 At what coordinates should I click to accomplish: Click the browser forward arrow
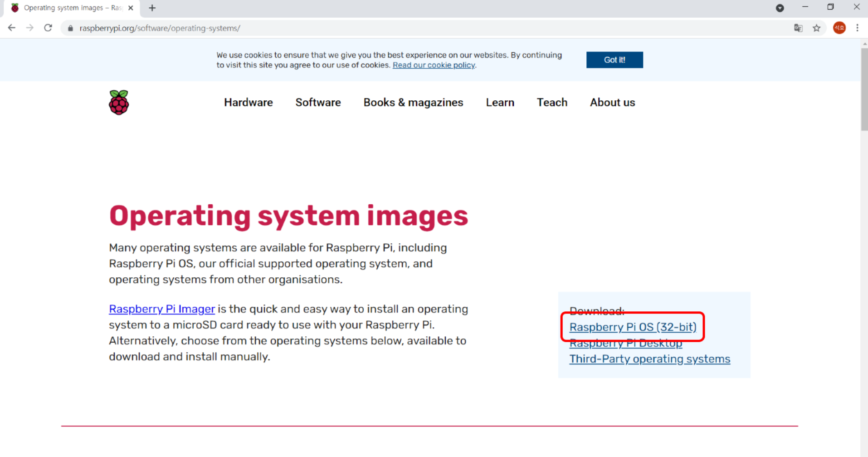point(30,28)
